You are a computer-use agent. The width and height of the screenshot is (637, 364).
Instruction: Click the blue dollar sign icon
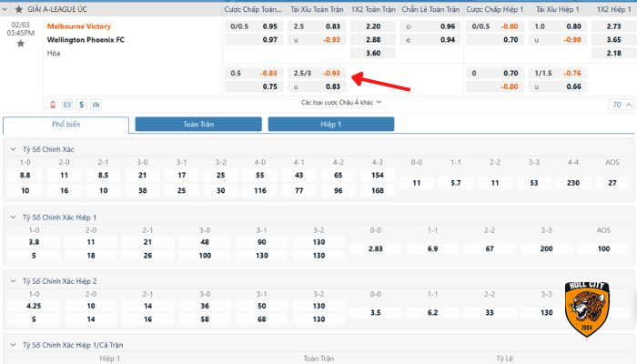coord(81,104)
